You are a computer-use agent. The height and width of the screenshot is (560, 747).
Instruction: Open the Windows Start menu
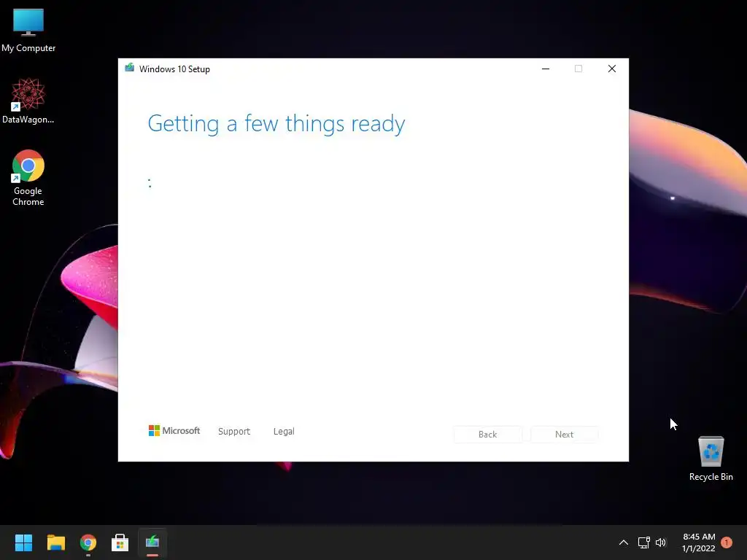click(x=23, y=542)
